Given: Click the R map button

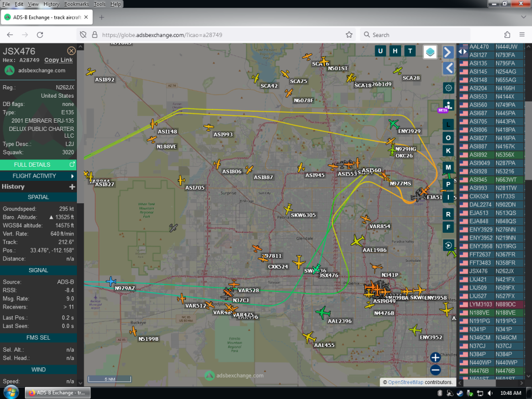Looking at the screenshot, I should tap(448, 215).
